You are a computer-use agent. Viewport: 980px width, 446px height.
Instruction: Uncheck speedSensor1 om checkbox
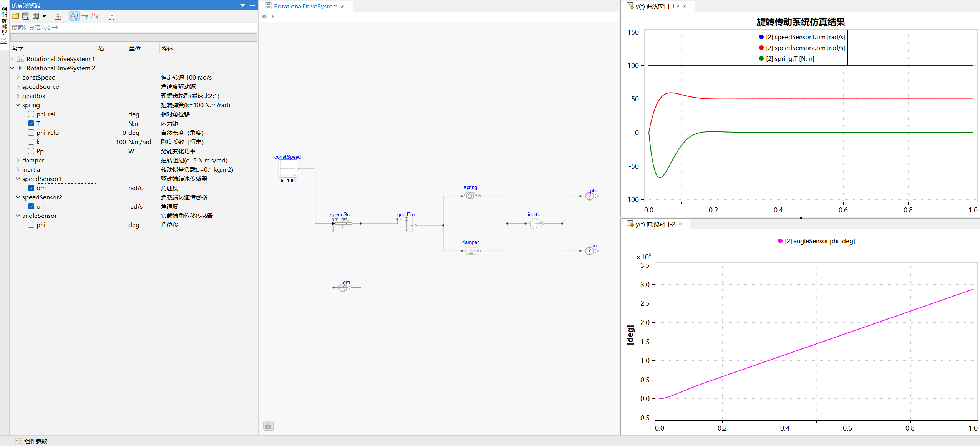pyautogui.click(x=31, y=188)
